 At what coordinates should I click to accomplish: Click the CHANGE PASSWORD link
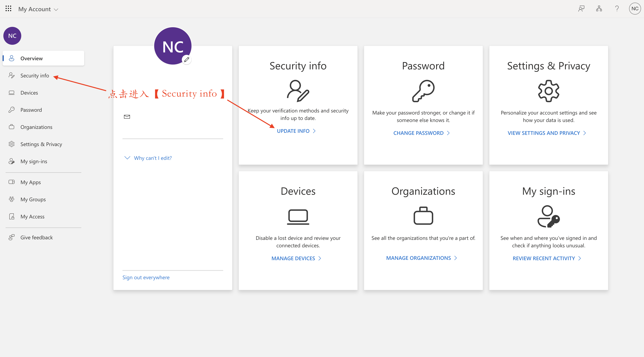(x=419, y=133)
